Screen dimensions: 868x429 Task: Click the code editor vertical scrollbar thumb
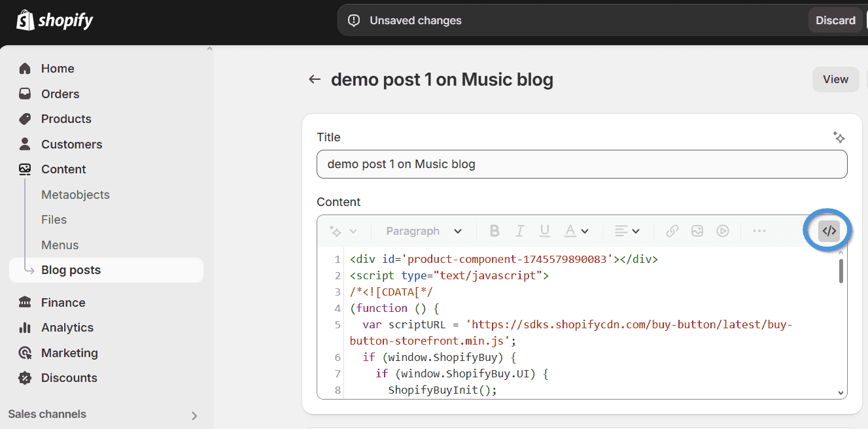point(841,270)
